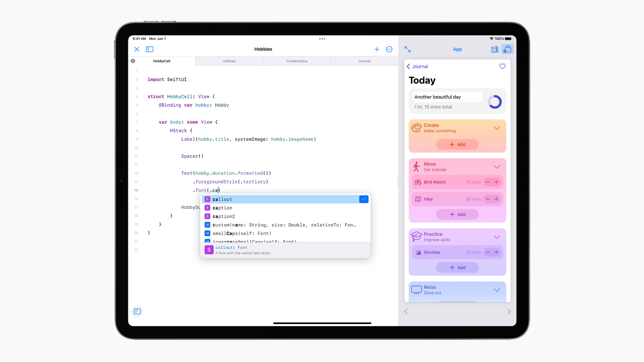
Task: Open the code library books icon
Action: (x=495, y=49)
